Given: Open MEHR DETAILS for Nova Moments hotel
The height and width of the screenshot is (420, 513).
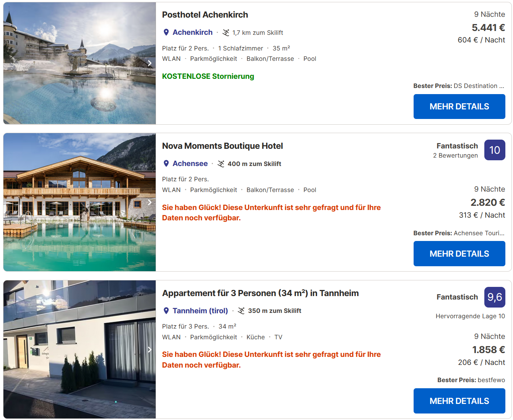Looking at the screenshot, I should 459,254.
